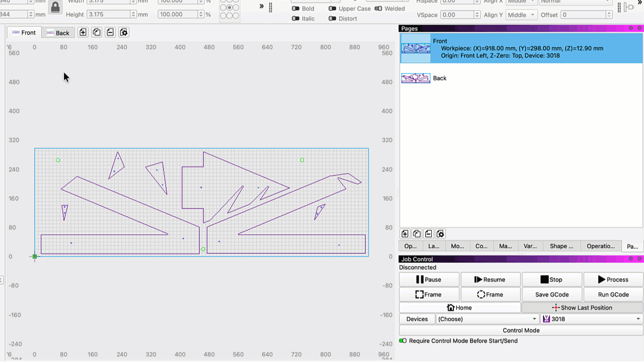Close the Pages panel
The width and height of the screenshot is (644, 362).
pyautogui.click(x=640, y=28)
